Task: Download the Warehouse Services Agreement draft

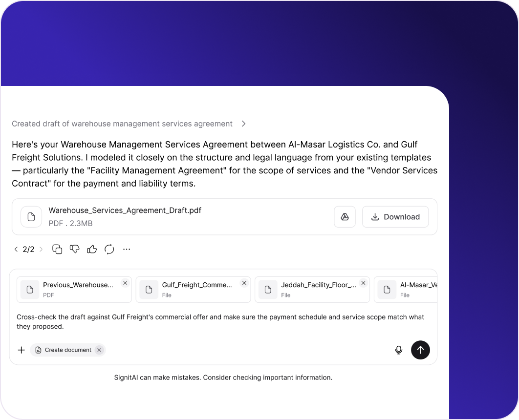Action: pos(395,217)
